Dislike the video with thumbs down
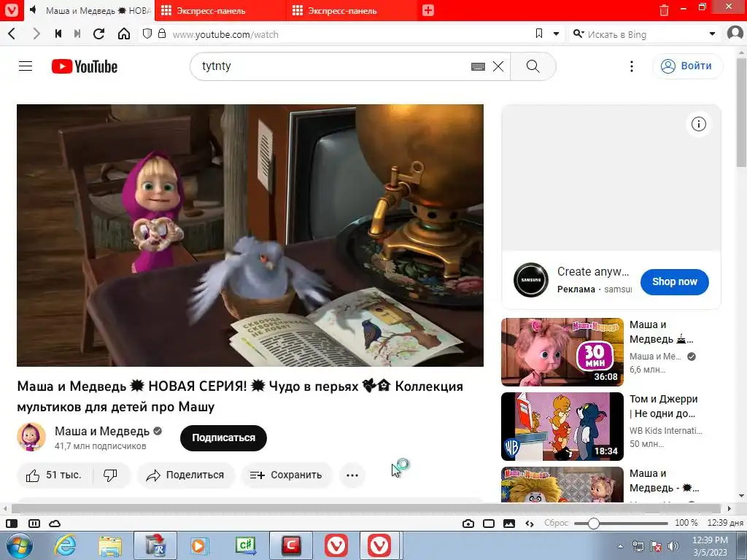 tap(111, 475)
